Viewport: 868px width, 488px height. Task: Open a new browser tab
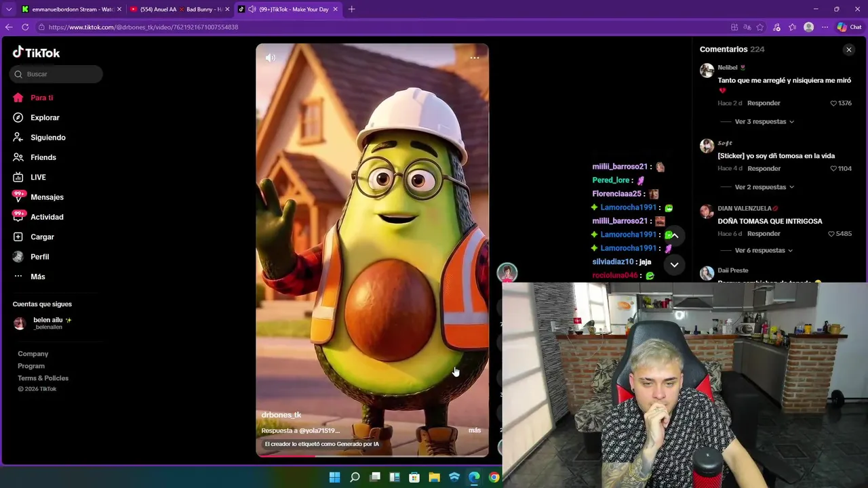click(351, 9)
